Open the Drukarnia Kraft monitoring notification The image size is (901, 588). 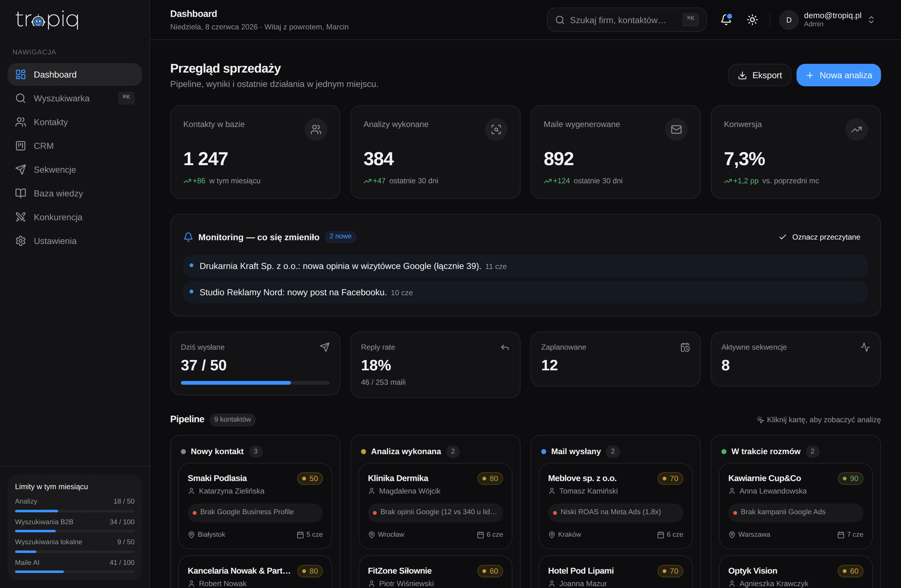[526, 266]
